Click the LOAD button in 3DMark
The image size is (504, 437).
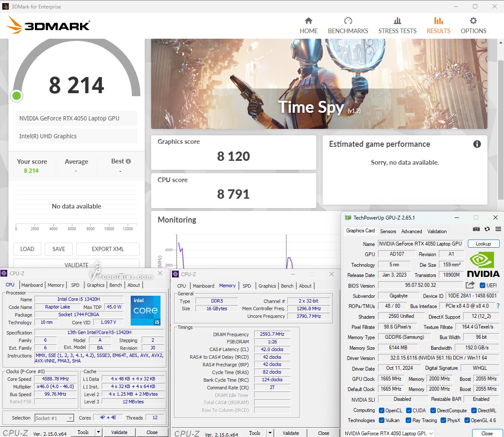[x=27, y=249]
